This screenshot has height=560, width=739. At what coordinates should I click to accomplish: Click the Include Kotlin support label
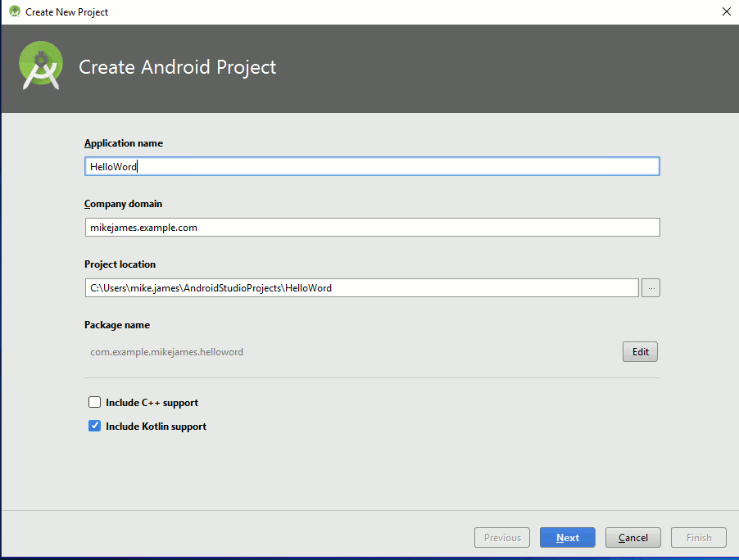tap(156, 427)
